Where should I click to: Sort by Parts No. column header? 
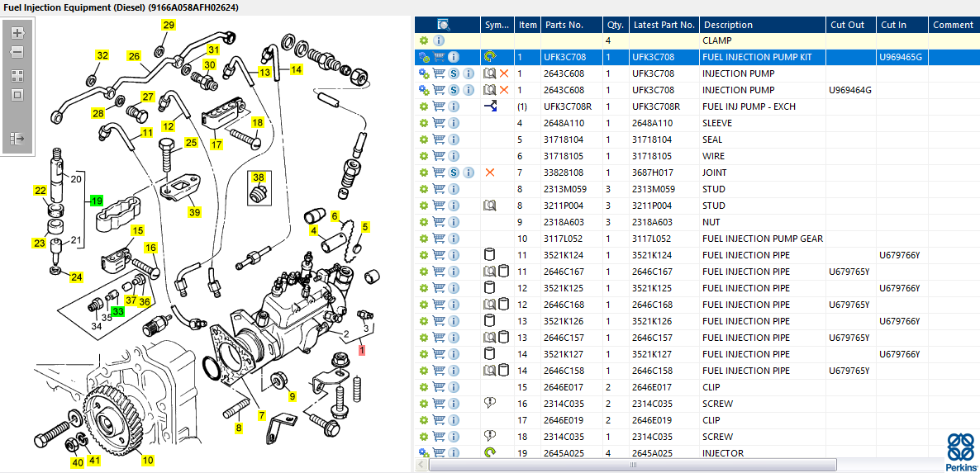[x=564, y=25]
